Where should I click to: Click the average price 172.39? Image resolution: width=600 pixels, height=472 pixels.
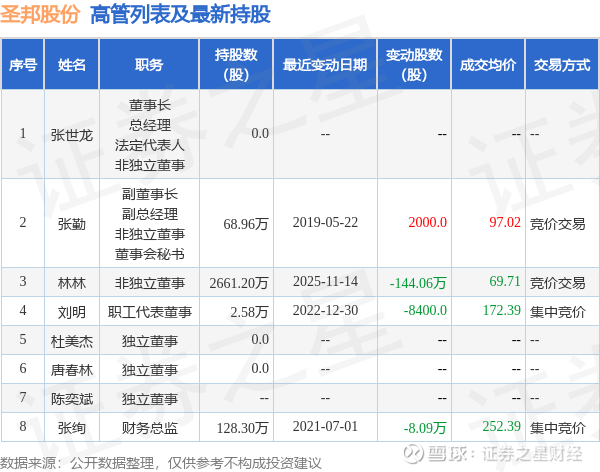502,310
